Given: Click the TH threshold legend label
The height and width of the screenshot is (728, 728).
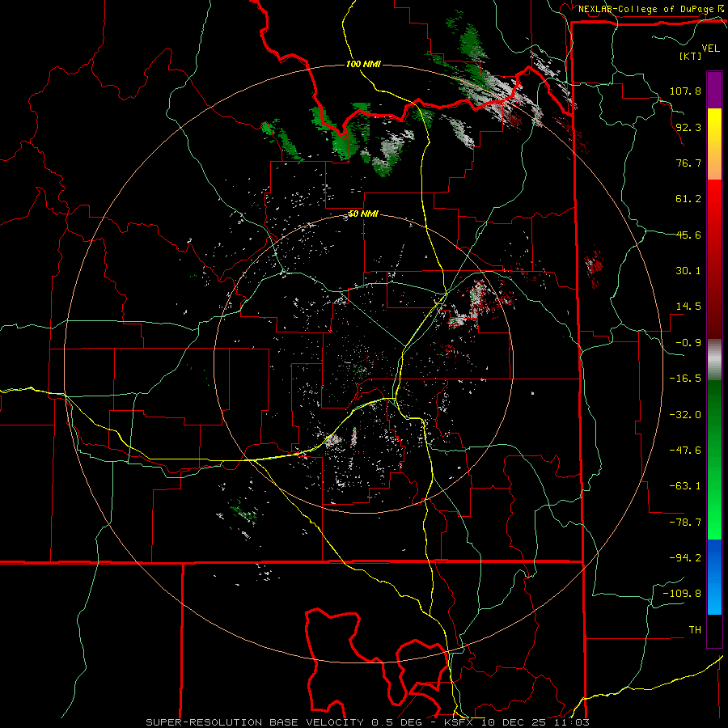Looking at the screenshot, I should tap(695, 630).
